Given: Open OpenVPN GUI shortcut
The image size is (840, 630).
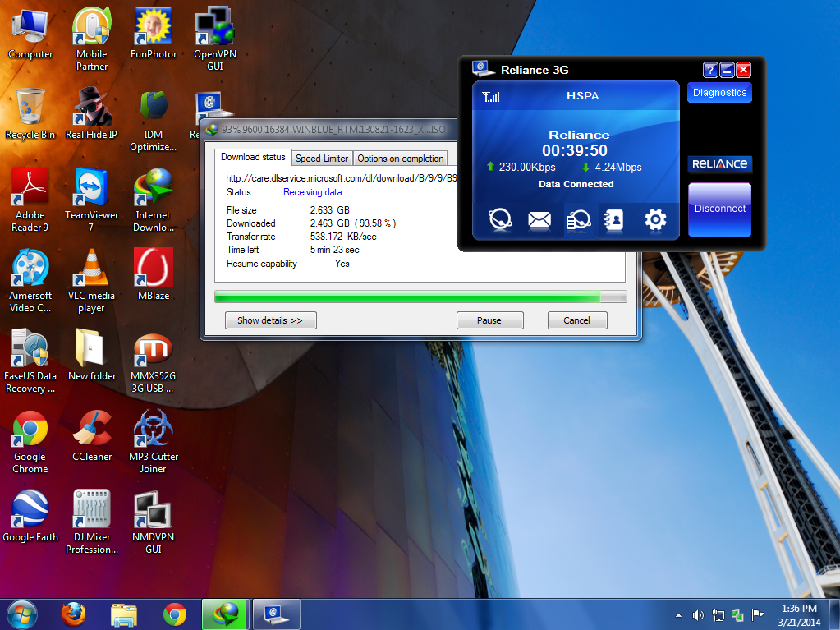Looking at the screenshot, I should [x=215, y=39].
